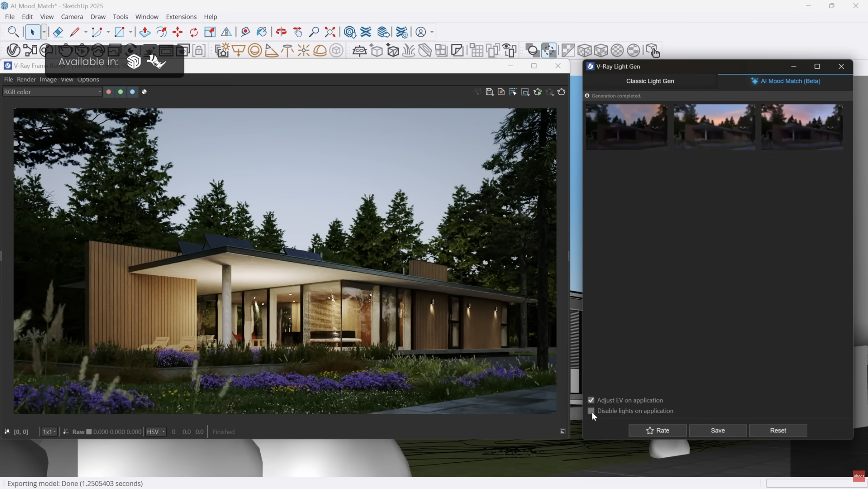Open the Camera menu
This screenshot has width=868, height=489.
72,17
